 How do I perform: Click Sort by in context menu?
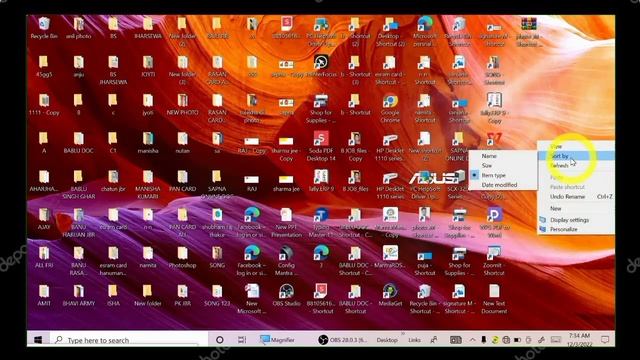[x=576, y=156]
